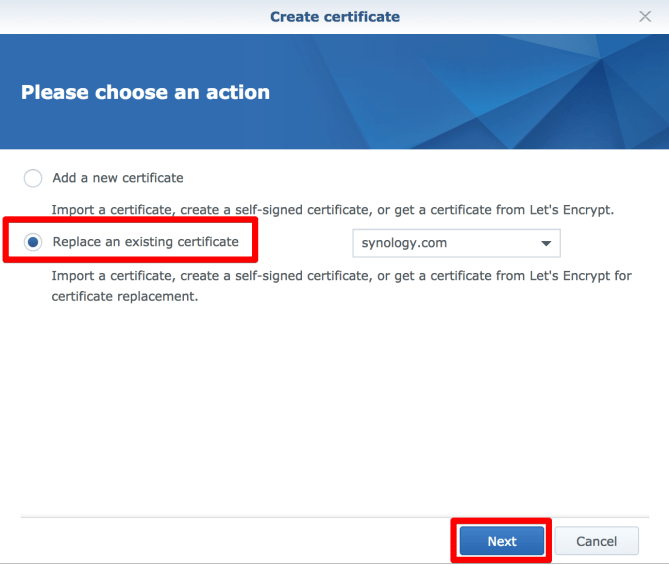The height and width of the screenshot is (565, 669).
Task: Click the "Please choose an action" heading
Action: point(145,92)
